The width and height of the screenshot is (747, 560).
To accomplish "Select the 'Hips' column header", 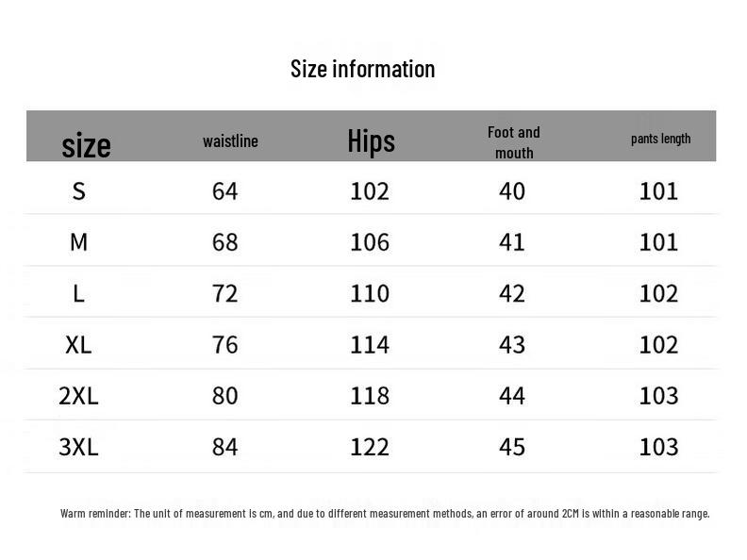I will tap(371, 141).
